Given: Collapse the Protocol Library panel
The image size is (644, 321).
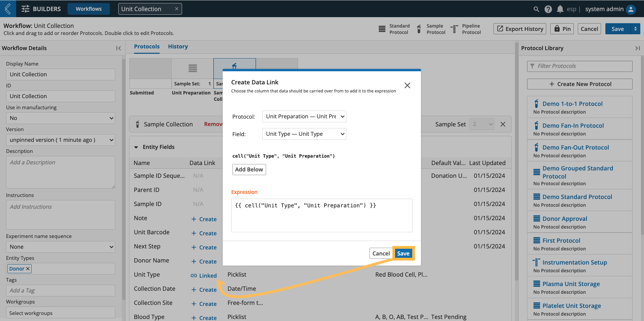Looking at the screenshot, I should 637,48.
